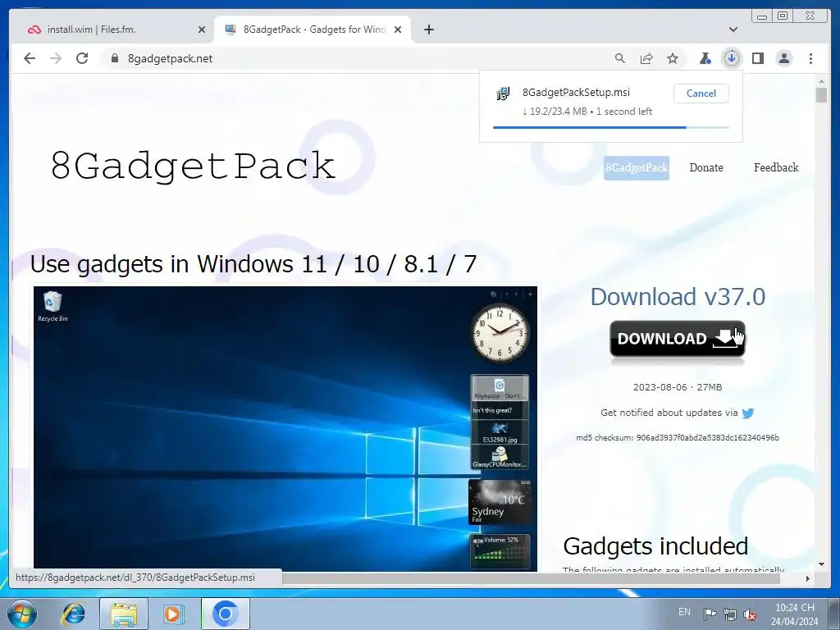Image resolution: width=840 pixels, height=630 pixels.
Task: Click the Windows desktop gadgets screenshot
Action: (285, 428)
